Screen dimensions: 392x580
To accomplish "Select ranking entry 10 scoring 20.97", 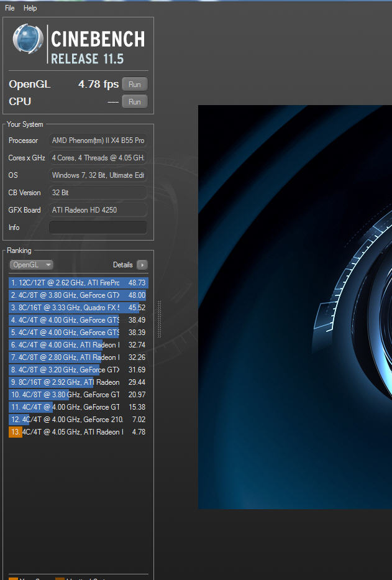I will pyautogui.click(x=78, y=395).
